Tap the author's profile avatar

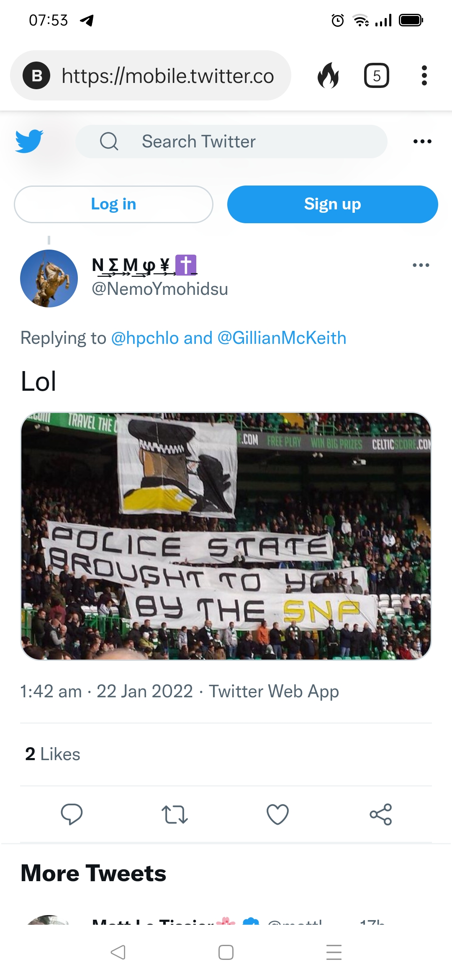49,279
